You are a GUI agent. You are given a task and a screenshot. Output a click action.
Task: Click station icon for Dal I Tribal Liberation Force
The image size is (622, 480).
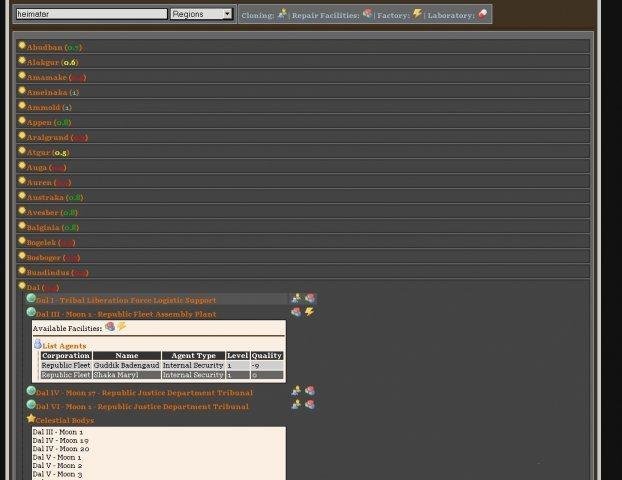[31, 298]
